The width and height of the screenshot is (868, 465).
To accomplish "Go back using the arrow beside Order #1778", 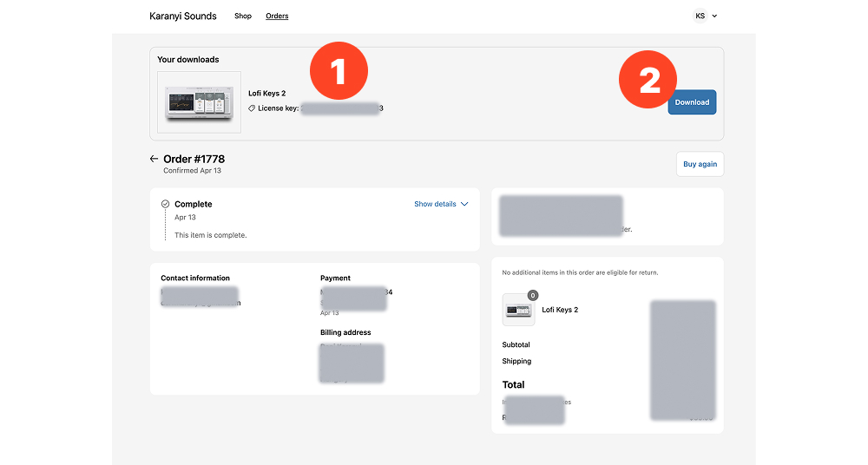I will (x=154, y=159).
